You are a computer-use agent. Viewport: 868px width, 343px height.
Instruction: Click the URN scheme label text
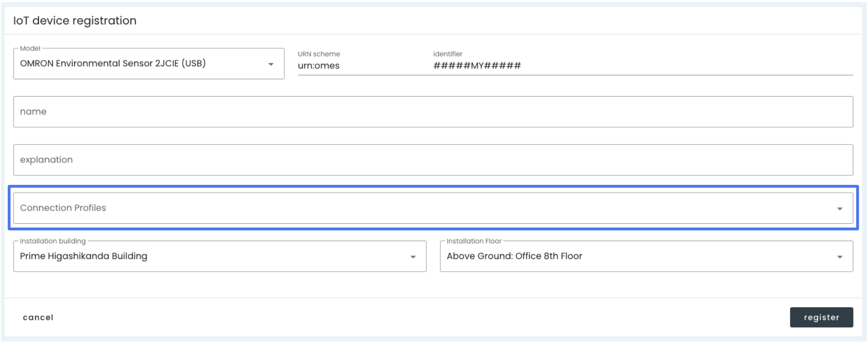click(x=319, y=54)
